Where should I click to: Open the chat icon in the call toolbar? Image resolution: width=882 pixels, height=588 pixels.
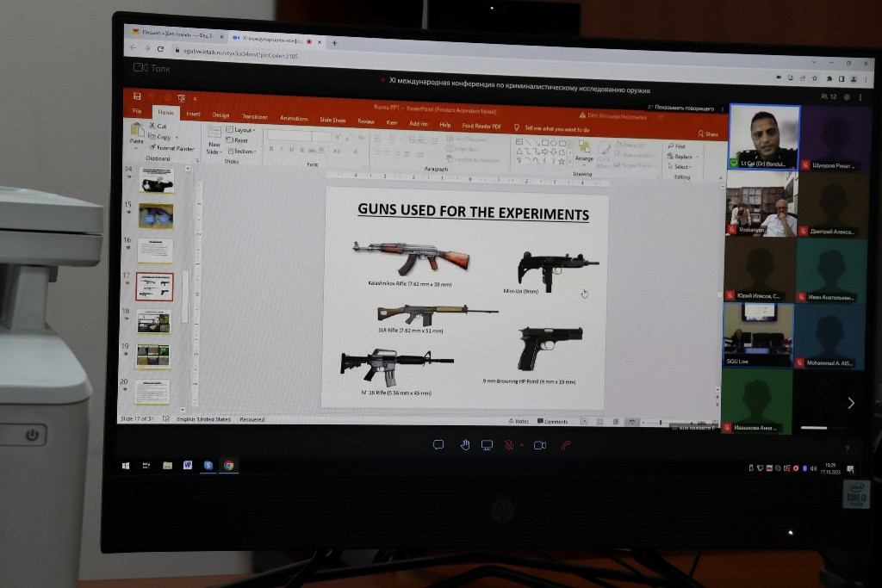click(438, 444)
